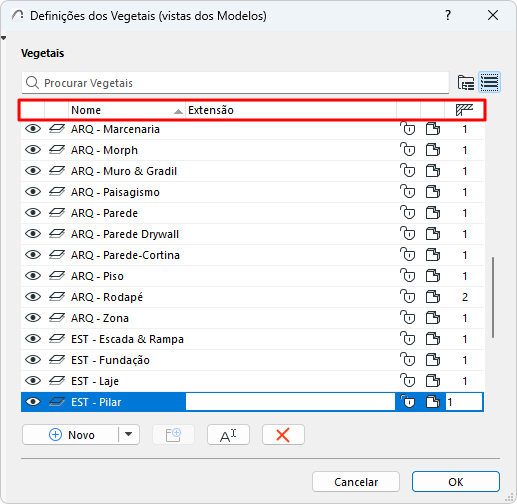Click intersection number 2 of ARQ - Rodapé
This screenshot has width=517, height=504.
coord(465,297)
